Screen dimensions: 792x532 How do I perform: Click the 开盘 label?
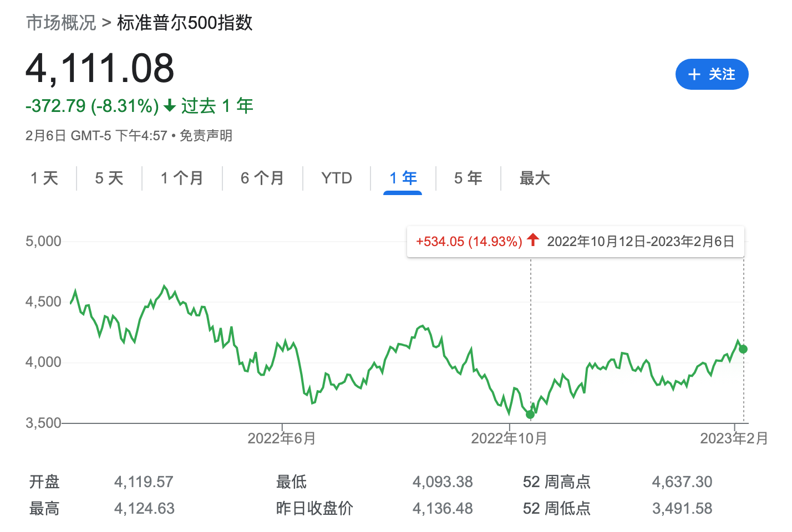(44, 482)
